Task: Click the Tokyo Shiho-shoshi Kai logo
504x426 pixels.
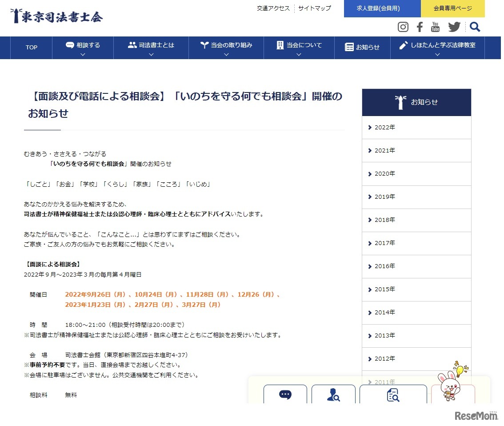Action: 57,17
